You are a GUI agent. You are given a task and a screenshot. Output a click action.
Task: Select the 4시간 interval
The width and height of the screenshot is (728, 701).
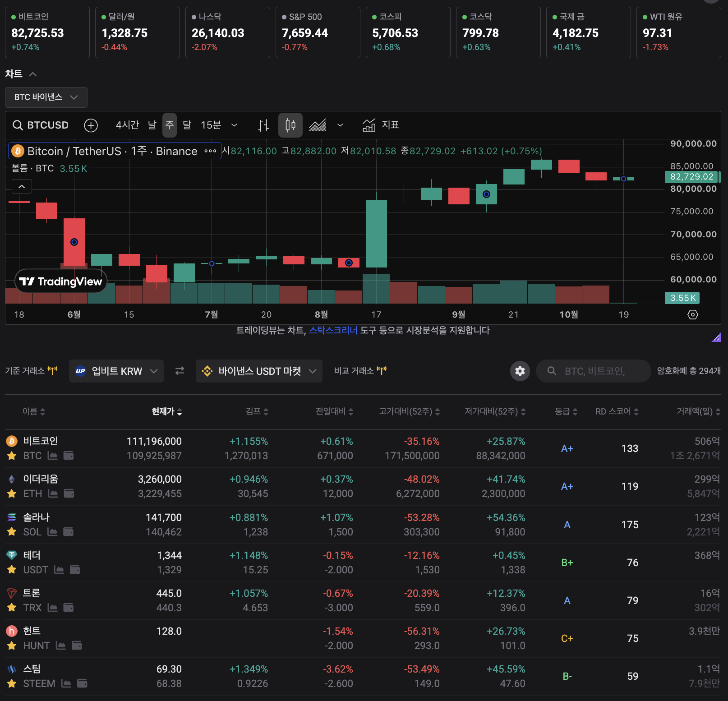(x=127, y=125)
